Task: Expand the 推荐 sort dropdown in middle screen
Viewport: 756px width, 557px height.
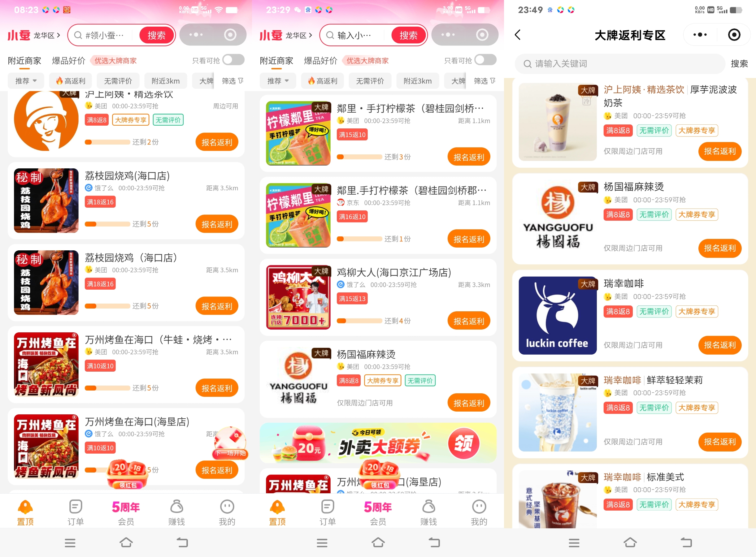Action: point(278,81)
